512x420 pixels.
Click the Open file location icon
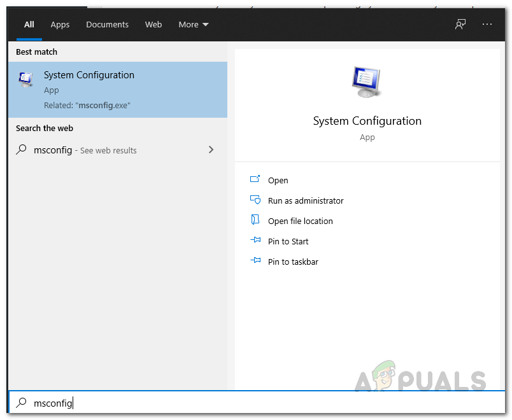pyautogui.click(x=255, y=220)
